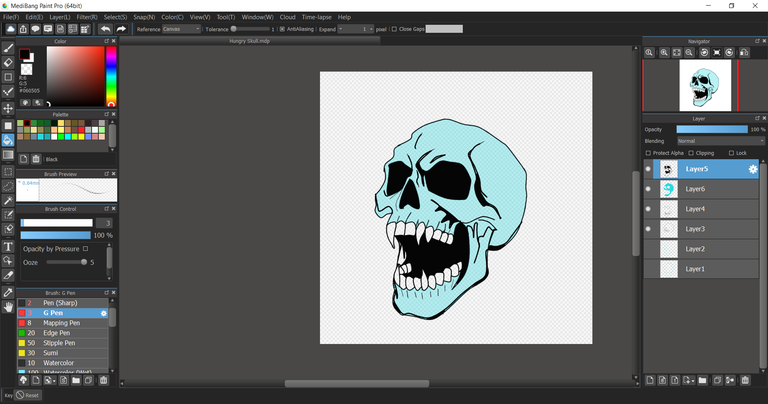768x404 pixels.
Task: Adjust the Tolerance slider
Action: click(251, 29)
